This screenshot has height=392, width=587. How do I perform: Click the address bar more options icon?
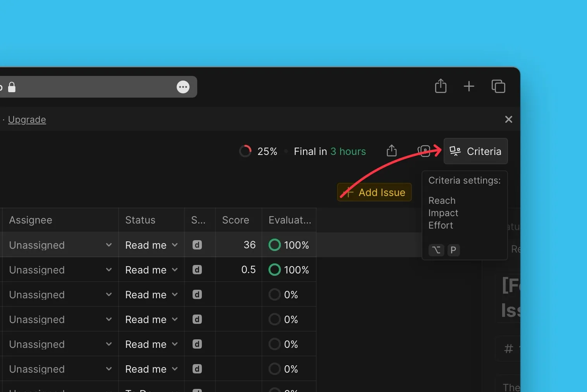point(183,87)
